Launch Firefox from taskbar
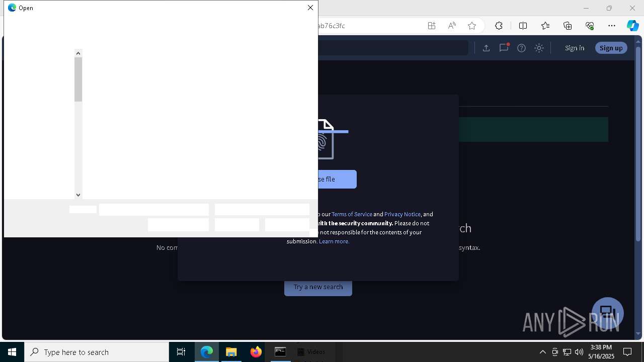The height and width of the screenshot is (362, 644). pos(256,352)
